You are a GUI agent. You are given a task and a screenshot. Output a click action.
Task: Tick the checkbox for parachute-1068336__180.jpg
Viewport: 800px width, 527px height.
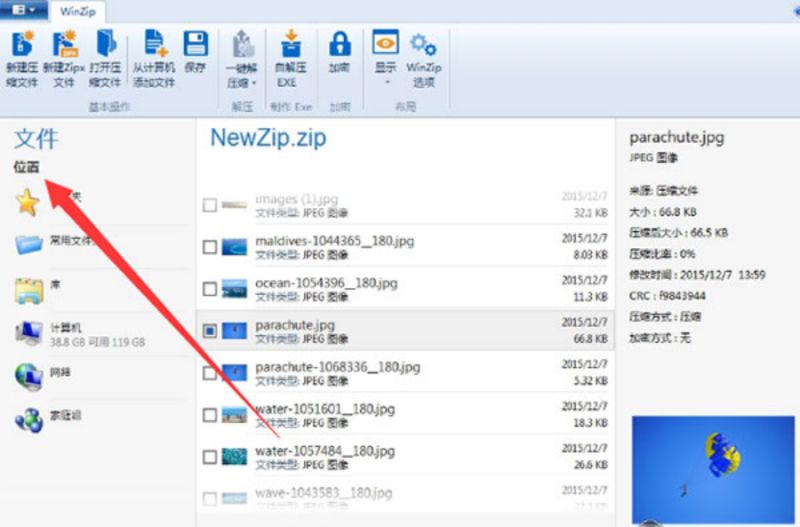(x=210, y=373)
